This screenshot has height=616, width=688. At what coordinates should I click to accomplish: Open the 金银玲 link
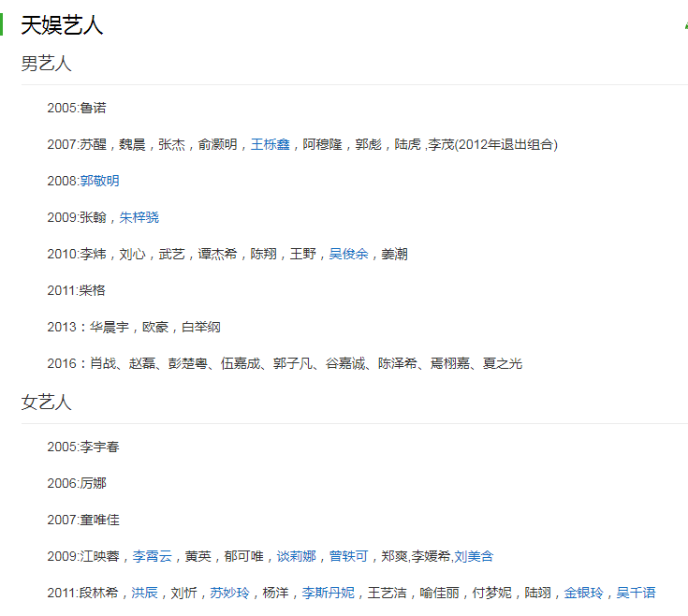[x=583, y=593]
